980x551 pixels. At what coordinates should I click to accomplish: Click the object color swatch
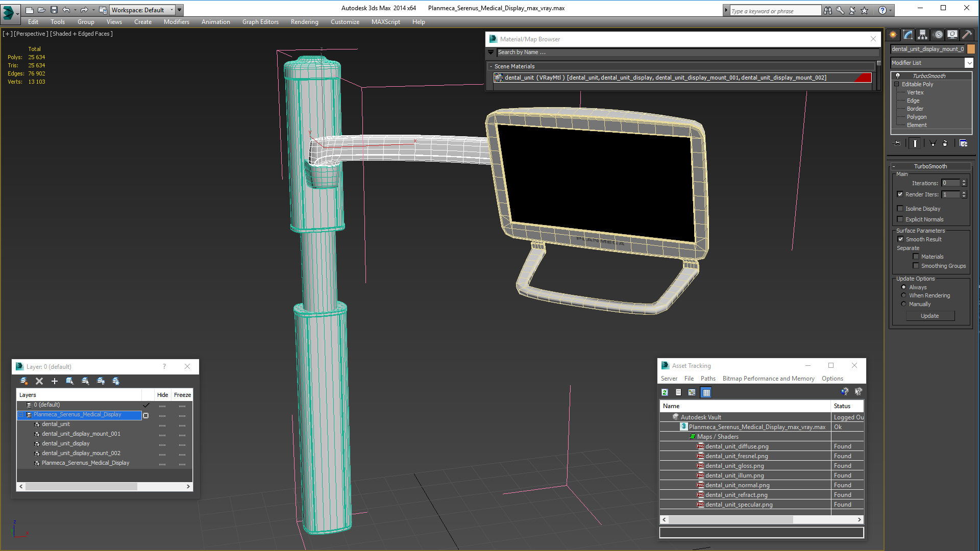tap(971, 49)
